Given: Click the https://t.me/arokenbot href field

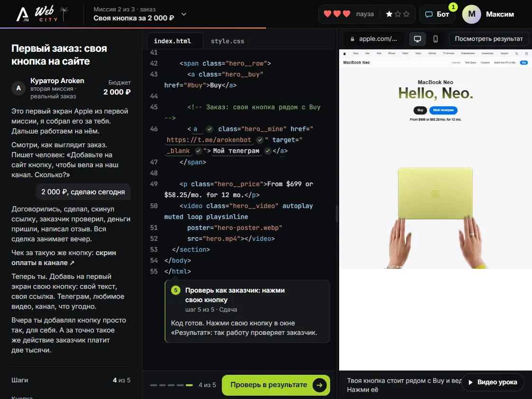Looking at the screenshot, I should pyautogui.click(x=209, y=140).
